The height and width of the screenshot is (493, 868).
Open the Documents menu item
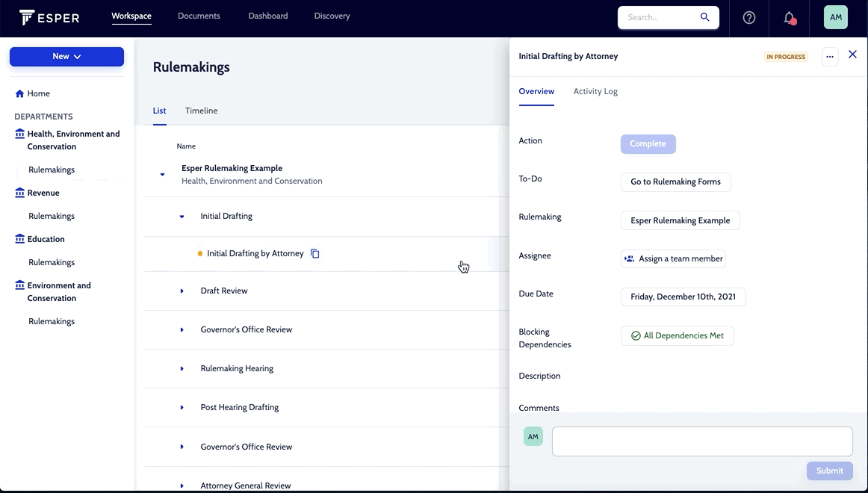click(x=199, y=15)
